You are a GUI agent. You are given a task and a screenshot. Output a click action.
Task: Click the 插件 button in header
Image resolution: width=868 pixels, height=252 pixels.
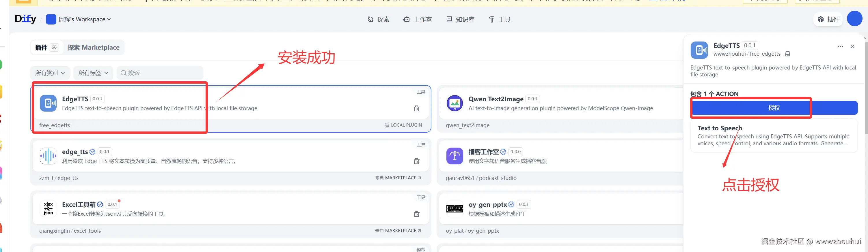pos(828,19)
